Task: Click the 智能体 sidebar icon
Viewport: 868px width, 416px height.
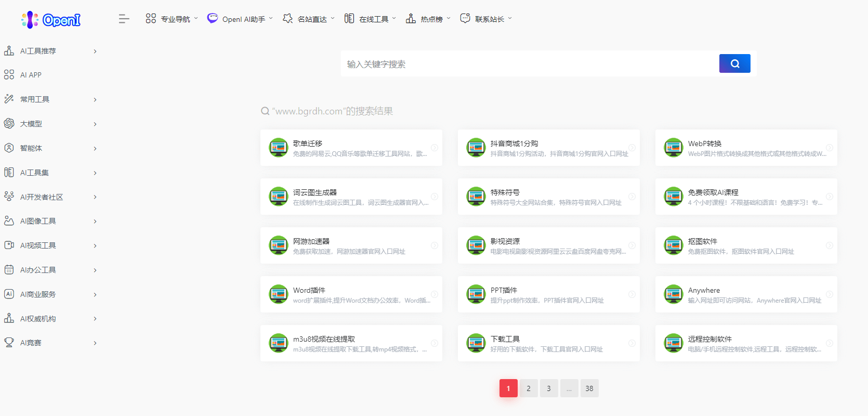Action: click(9, 148)
